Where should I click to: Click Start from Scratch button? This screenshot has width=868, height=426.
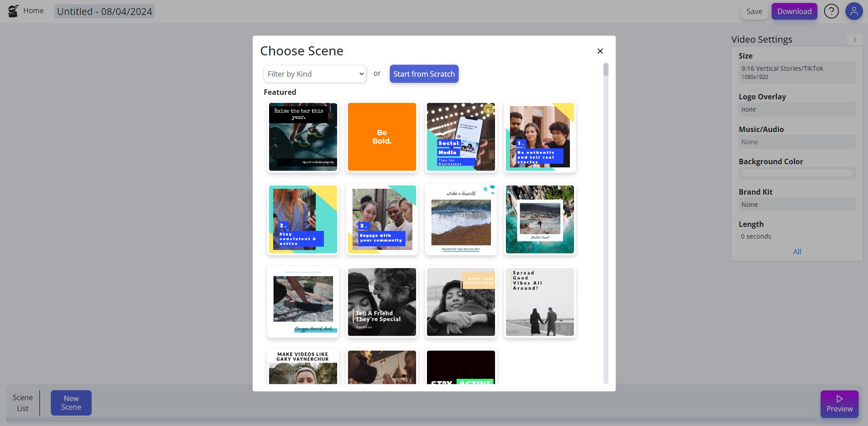[424, 74]
